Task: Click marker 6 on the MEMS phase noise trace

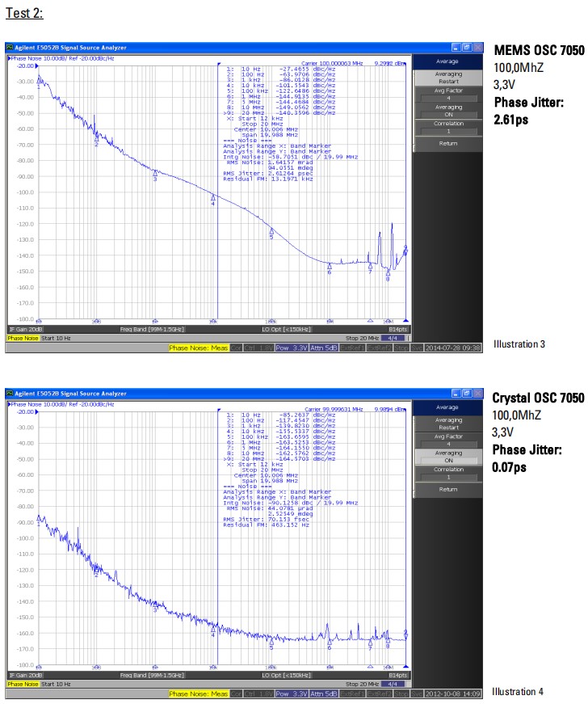Action: [330, 268]
